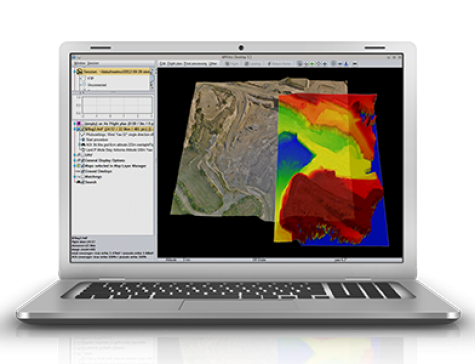475x364 pixels.
Task: Click the Search binoculars icon
Action: click(79, 182)
